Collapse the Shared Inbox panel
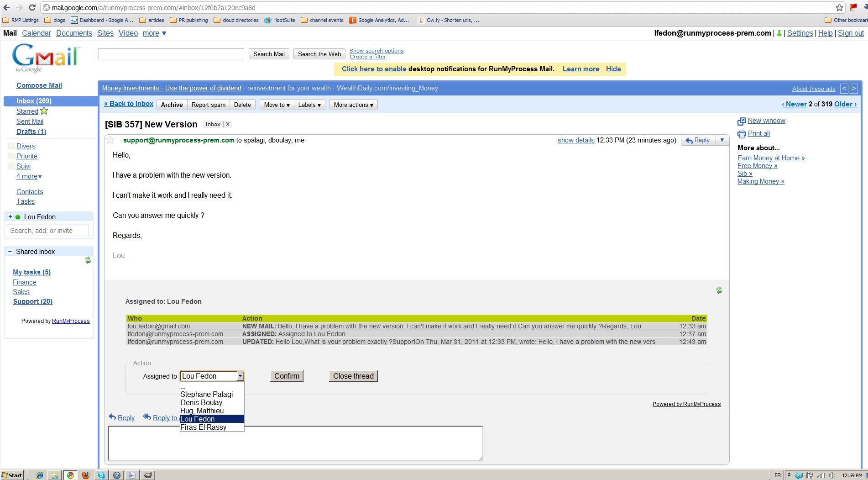 (10, 252)
